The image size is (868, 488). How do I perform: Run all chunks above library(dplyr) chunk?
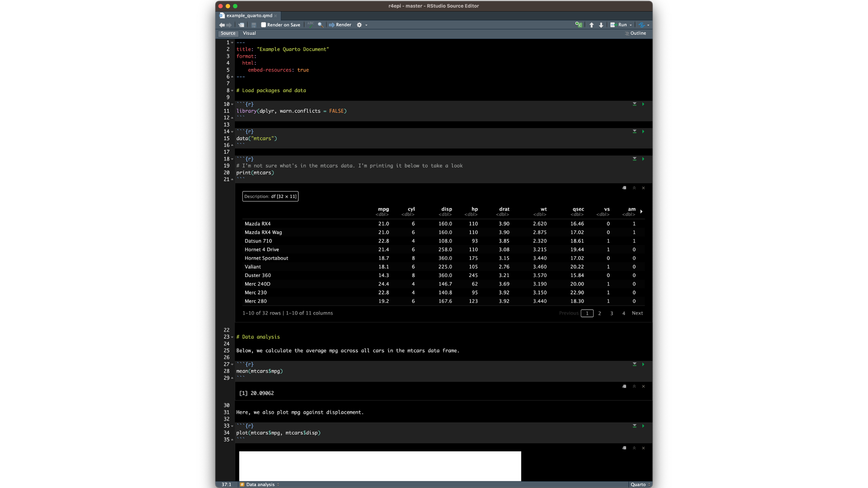pyautogui.click(x=635, y=104)
